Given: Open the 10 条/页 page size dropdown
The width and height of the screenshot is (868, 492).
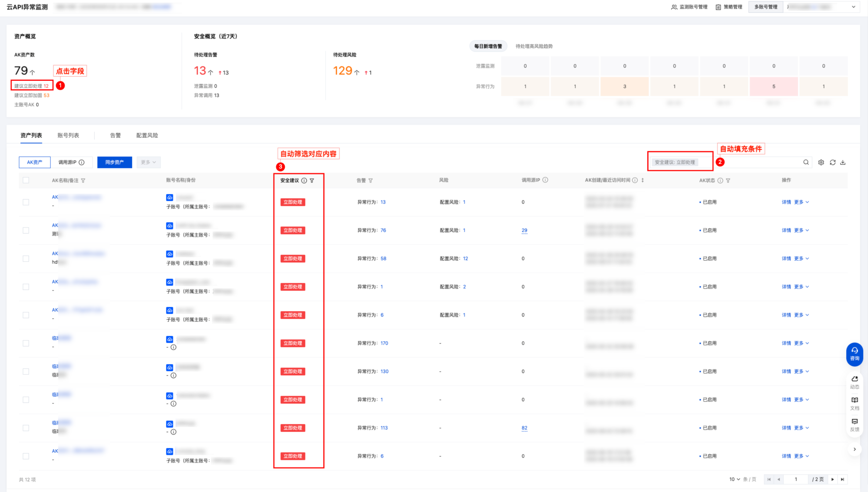Looking at the screenshot, I should click(x=734, y=479).
